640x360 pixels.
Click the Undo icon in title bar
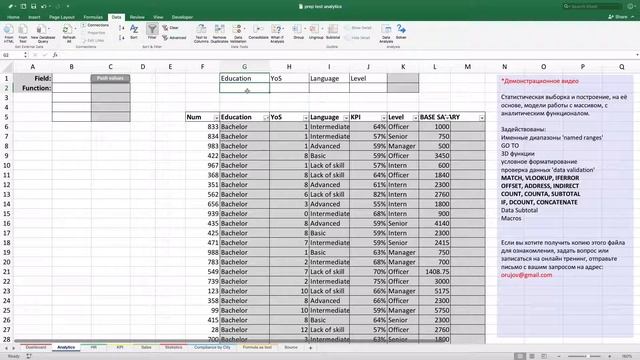coord(43,6)
